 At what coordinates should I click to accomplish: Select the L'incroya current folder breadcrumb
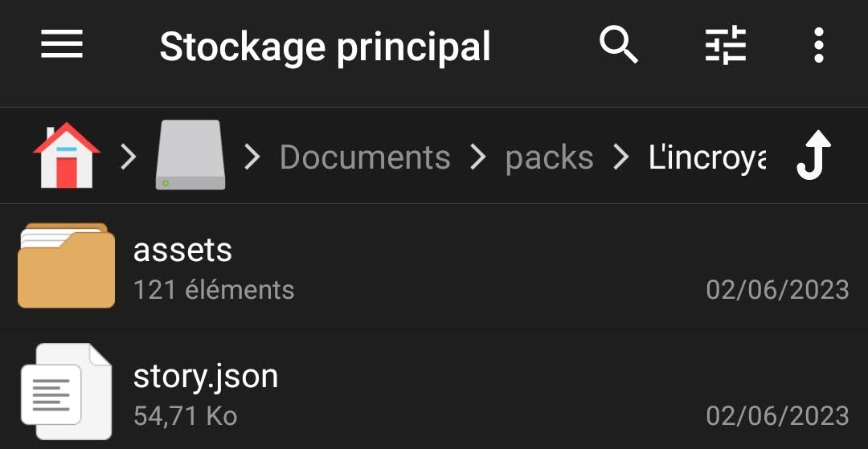[x=707, y=157]
